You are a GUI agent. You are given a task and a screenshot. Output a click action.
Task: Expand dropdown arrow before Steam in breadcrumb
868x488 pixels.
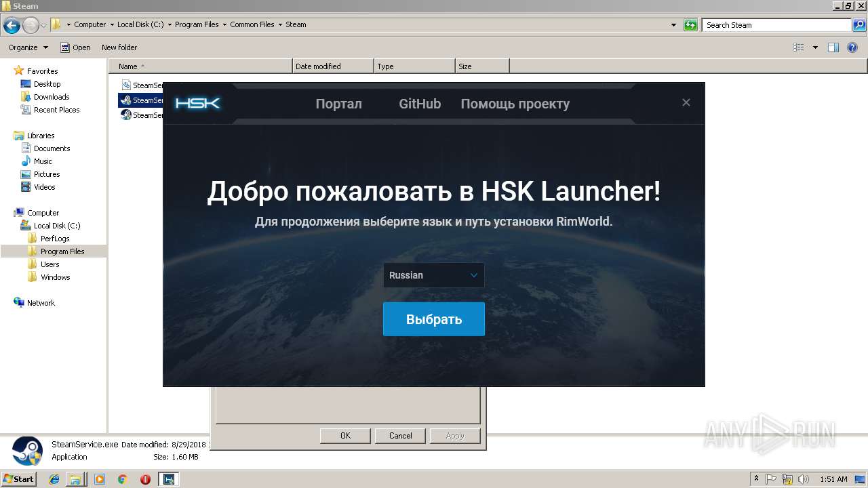coord(280,24)
